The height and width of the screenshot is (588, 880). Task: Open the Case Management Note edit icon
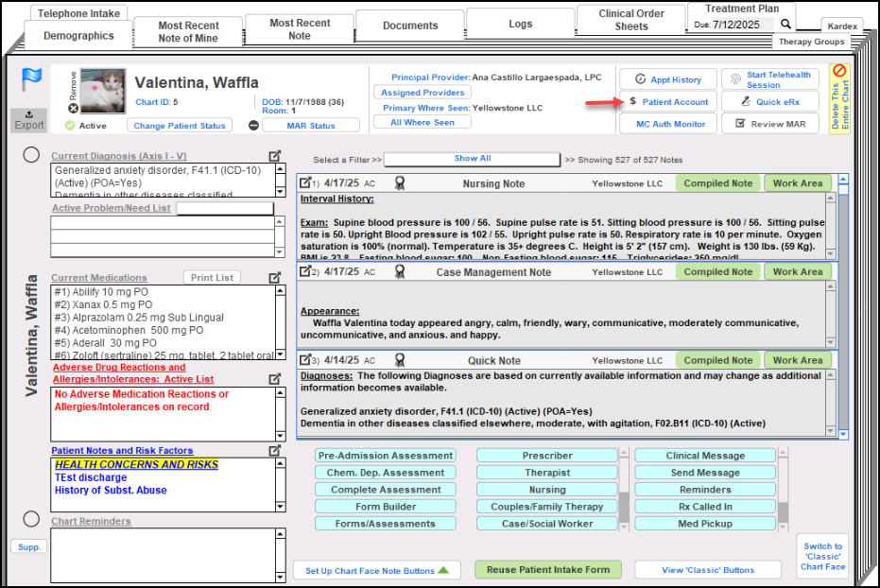(305, 272)
